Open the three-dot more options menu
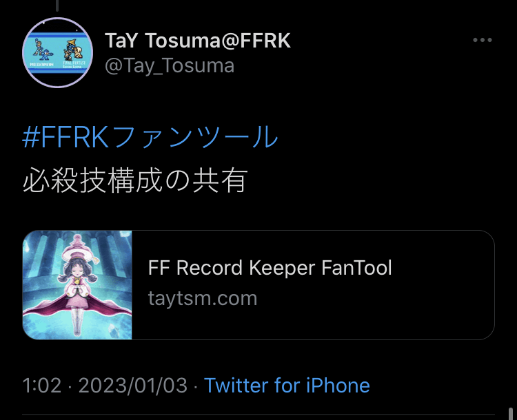The image size is (517, 420). coord(483,40)
